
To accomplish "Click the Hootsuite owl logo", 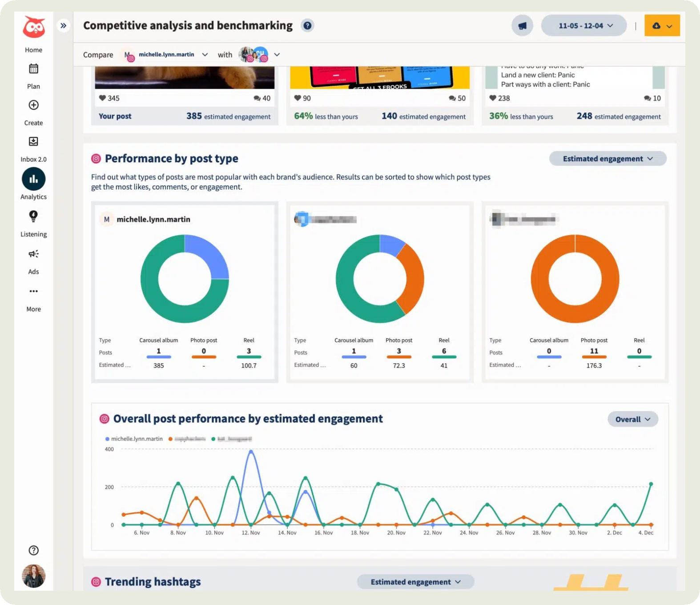I will click(x=34, y=28).
